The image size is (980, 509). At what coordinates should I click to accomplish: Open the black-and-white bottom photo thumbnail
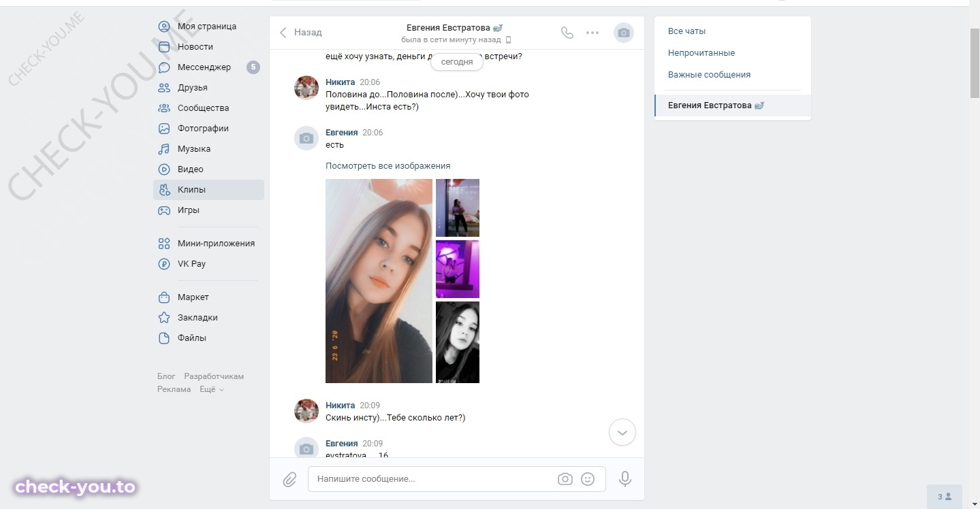tap(458, 342)
